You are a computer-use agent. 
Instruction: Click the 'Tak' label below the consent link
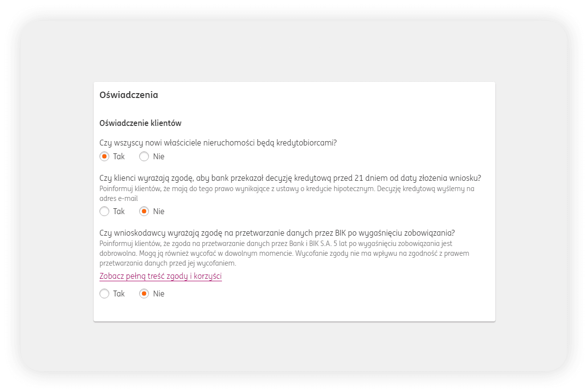[x=119, y=294]
